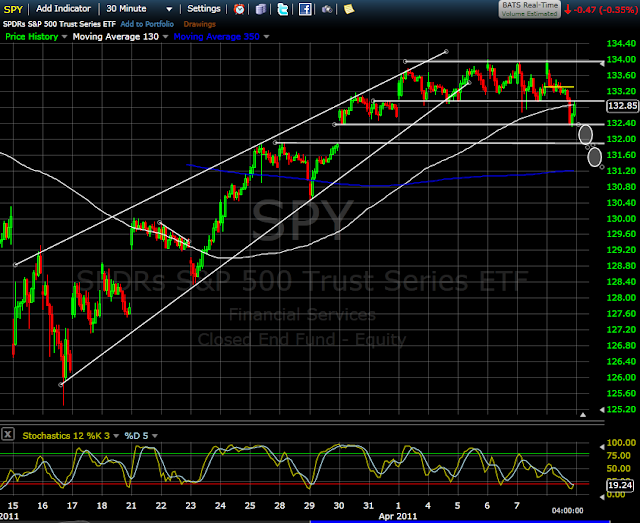Click date label 15 on time axis
The image size is (640, 523).
(13, 505)
